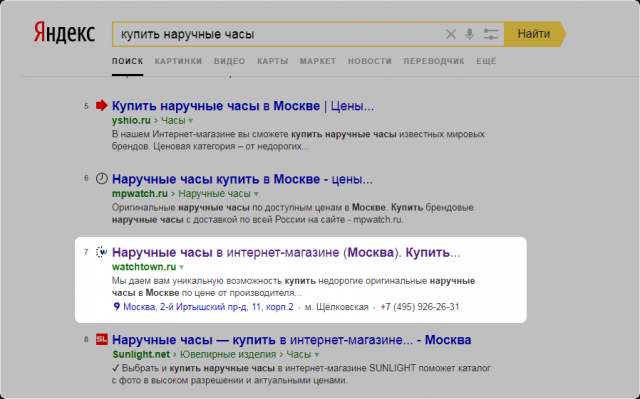
Task: Open the Маркет tab
Action: coord(318,61)
